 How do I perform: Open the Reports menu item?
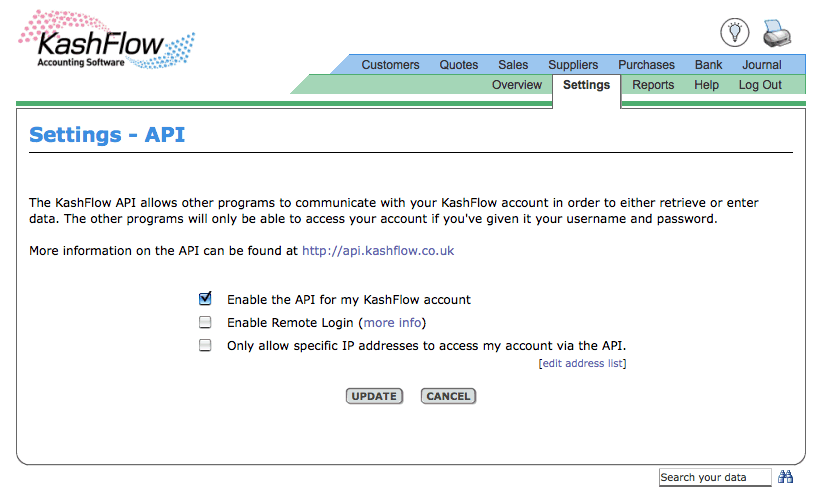click(653, 85)
